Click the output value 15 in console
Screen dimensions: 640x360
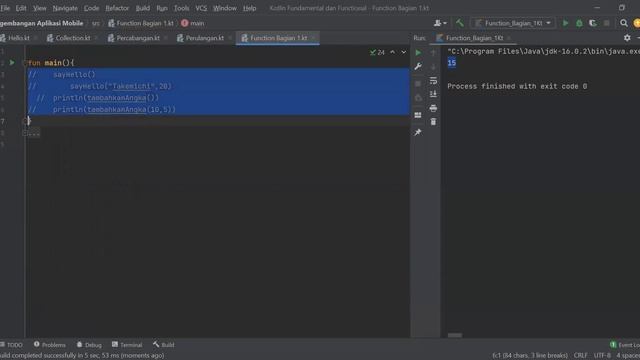[451, 63]
